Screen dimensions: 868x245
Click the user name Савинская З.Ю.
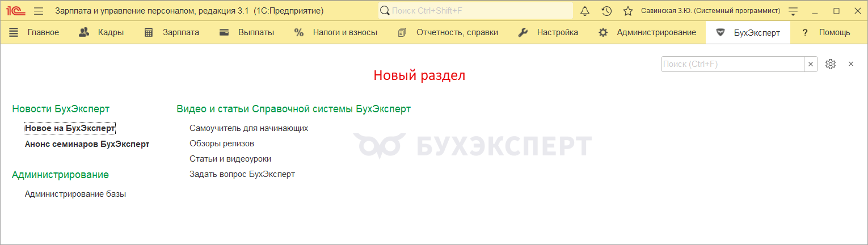coord(710,11)
